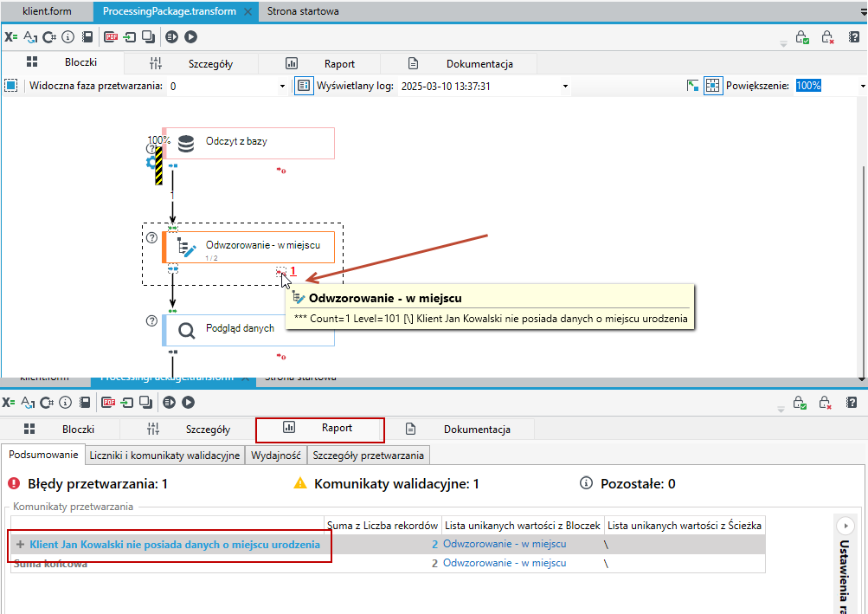This screenshot has width=868, height=614.
Task: Toggle the green arrow fit icon near Powiększenie
Action: (692, 86)
